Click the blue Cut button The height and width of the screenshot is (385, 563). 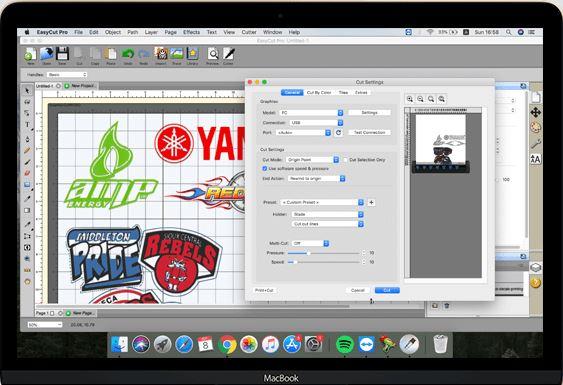tap(387, 290)
